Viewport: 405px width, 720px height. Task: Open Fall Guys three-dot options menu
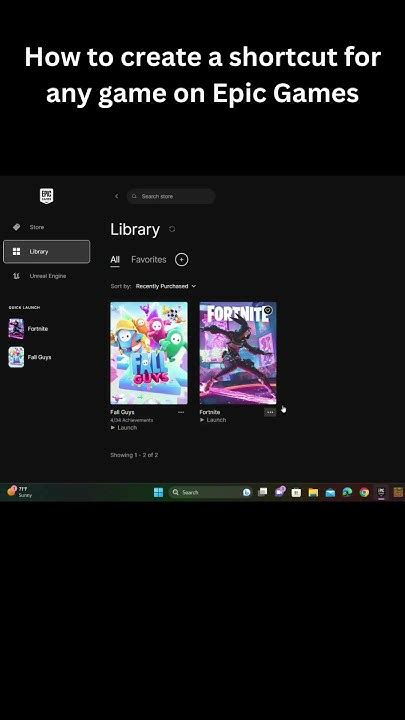point(181,412)
